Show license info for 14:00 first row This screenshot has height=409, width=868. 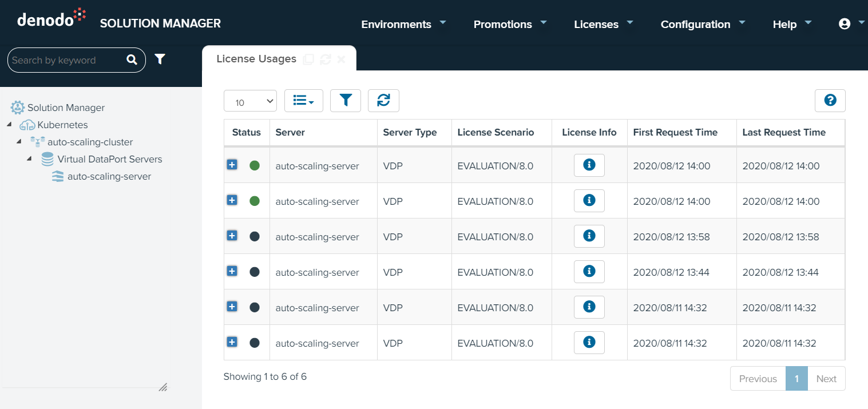click(x=589, y=165)
